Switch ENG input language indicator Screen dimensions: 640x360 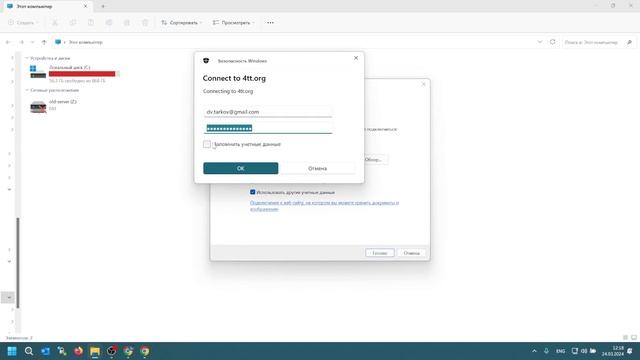pos(561,351)
